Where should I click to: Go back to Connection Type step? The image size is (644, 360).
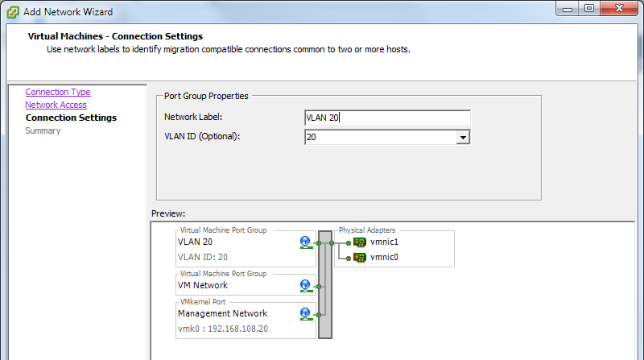point(58,92)
